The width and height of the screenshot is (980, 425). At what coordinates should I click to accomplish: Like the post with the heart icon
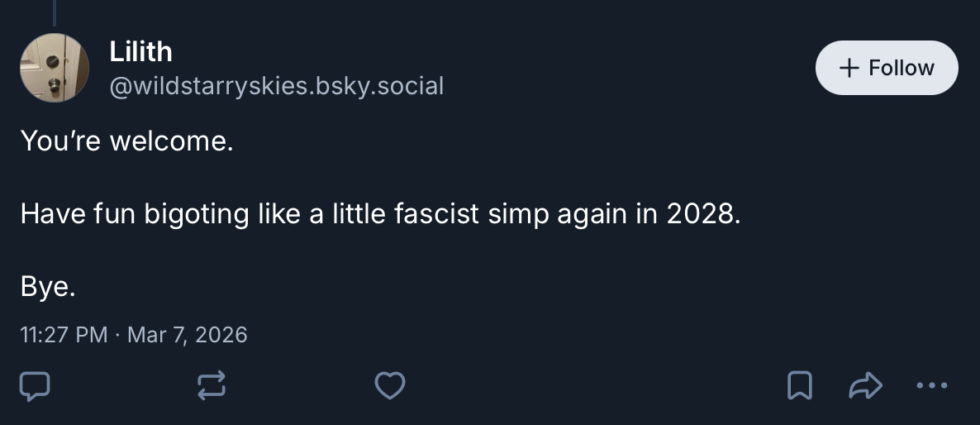point(390,385)
